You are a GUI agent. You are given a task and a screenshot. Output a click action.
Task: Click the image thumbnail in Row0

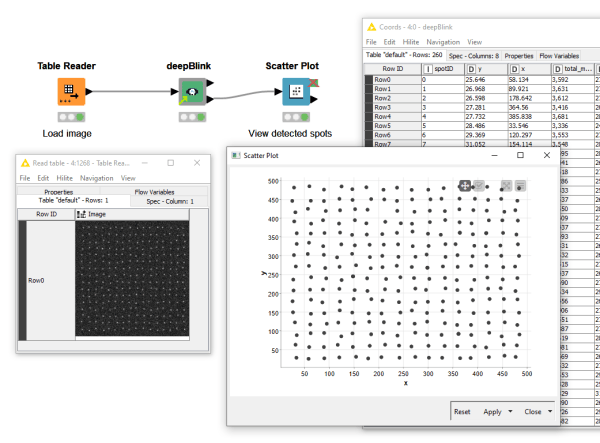point(132,279)
